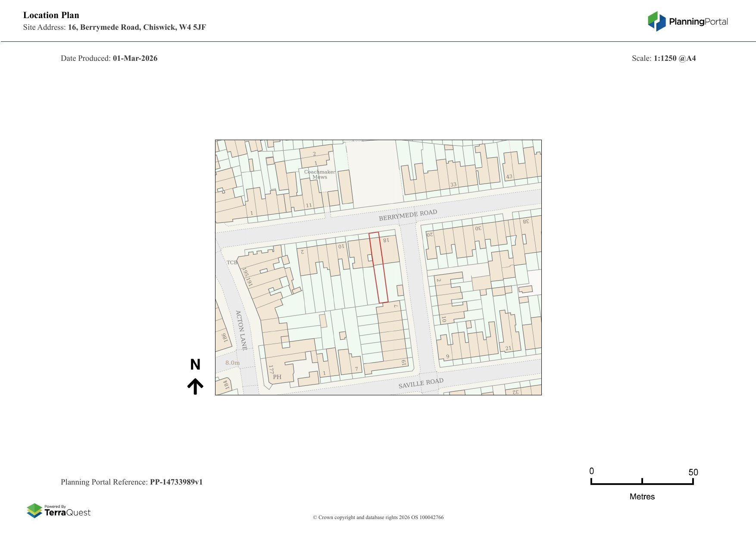The height and width of the screenshot is (535, 756).
Task: Click the 8.0m spot height marker
Action: (232, 363)
